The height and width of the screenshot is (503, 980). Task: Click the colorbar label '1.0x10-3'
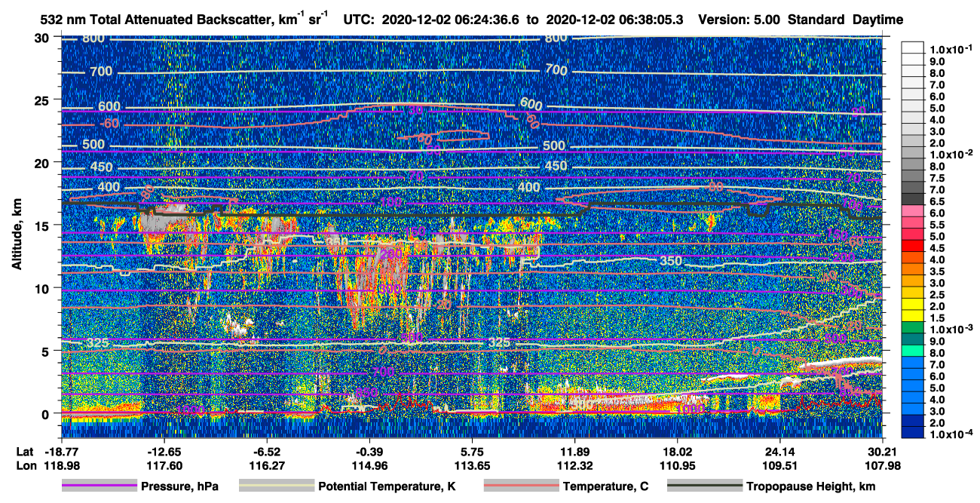click(x=953, y=329)
